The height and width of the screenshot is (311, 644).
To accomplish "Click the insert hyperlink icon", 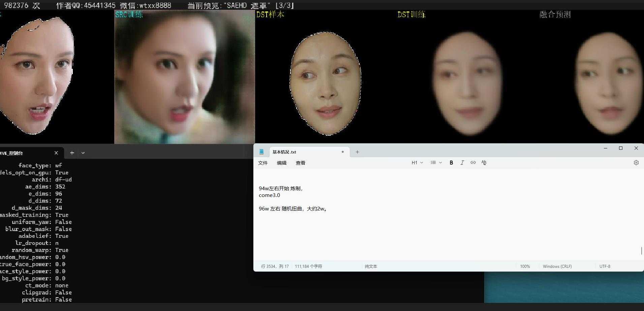I will click(x=473, y=163).
